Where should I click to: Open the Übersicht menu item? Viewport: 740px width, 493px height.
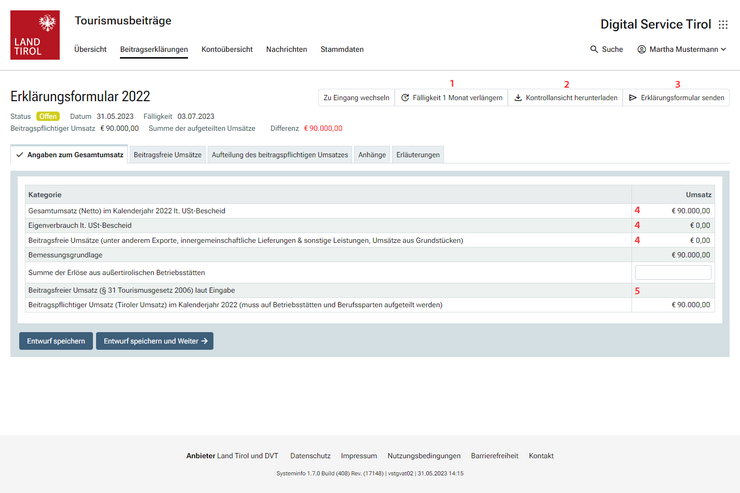click(x=90, y=49)
